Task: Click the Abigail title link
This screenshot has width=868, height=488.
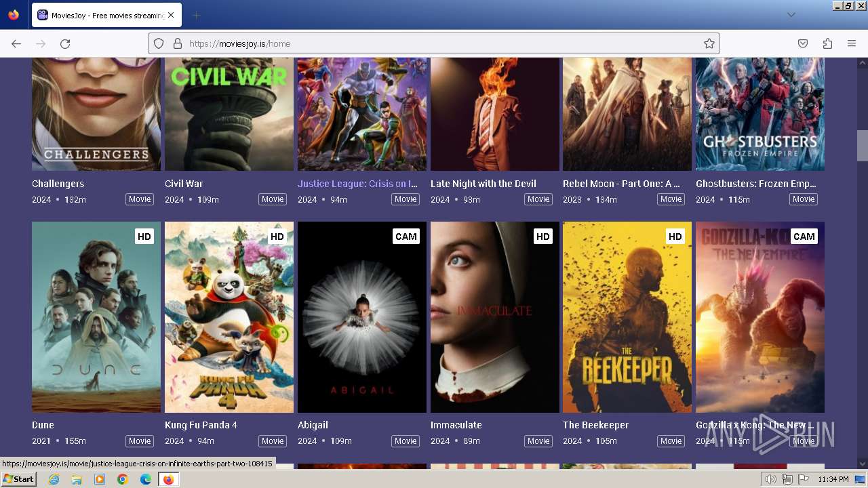Action: (x=313, y=425)
